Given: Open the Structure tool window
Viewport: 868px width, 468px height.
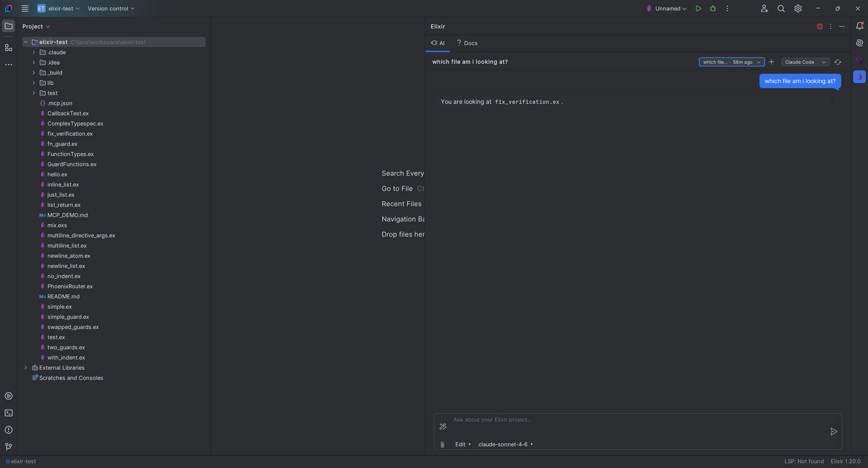Looking at the screenshot, I should [x=9, y=48].
